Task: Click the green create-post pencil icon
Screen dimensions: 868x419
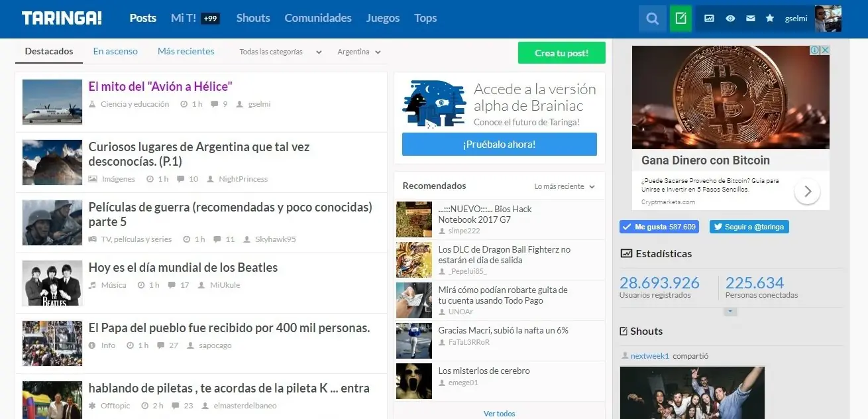Action: [680, 19]
